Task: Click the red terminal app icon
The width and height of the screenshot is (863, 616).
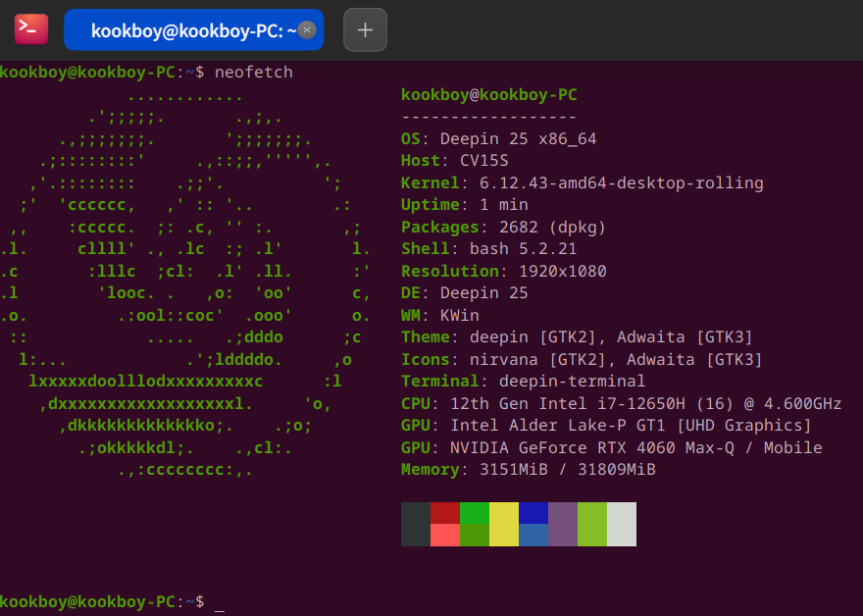Action: [x=31, y=29]
